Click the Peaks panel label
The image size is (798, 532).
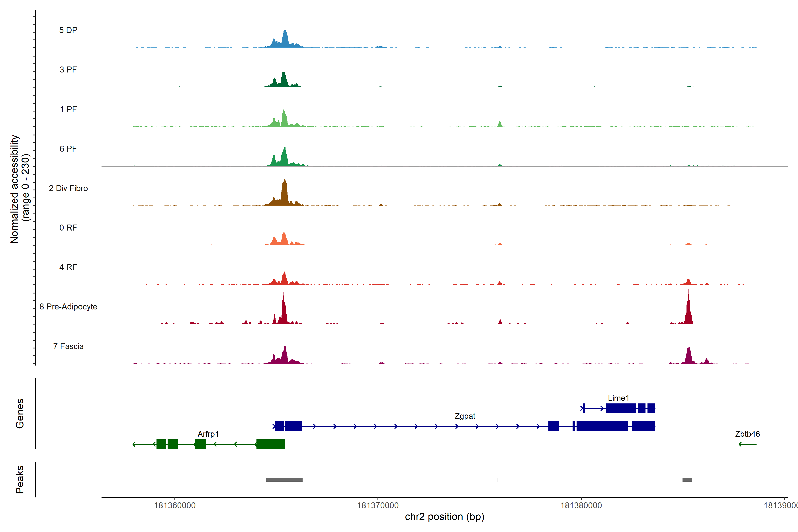pyautogui.click(x=20, y=479)
